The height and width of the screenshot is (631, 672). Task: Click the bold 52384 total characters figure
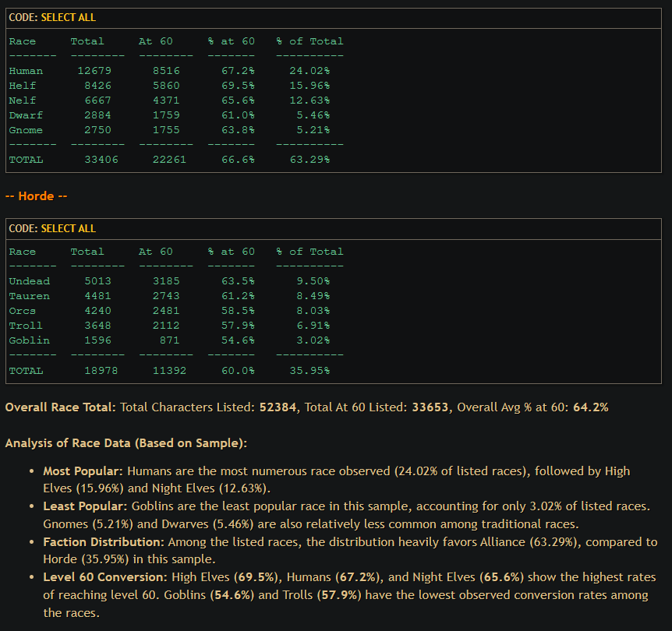coord(278,407)
